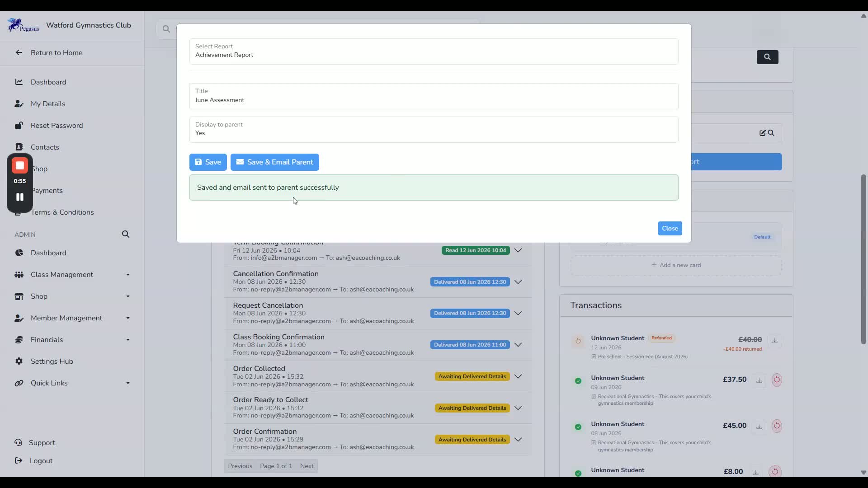The width and height of the screenshot is (868, 488).
Task: Open the Display to parent dropdown
Action: pyautogui.click(x=434, y=130)
